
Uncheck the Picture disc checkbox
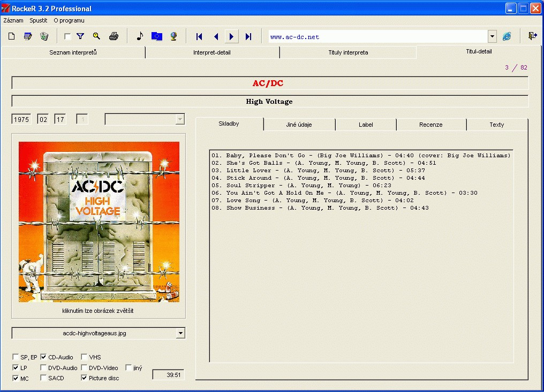tap(84, 378)
